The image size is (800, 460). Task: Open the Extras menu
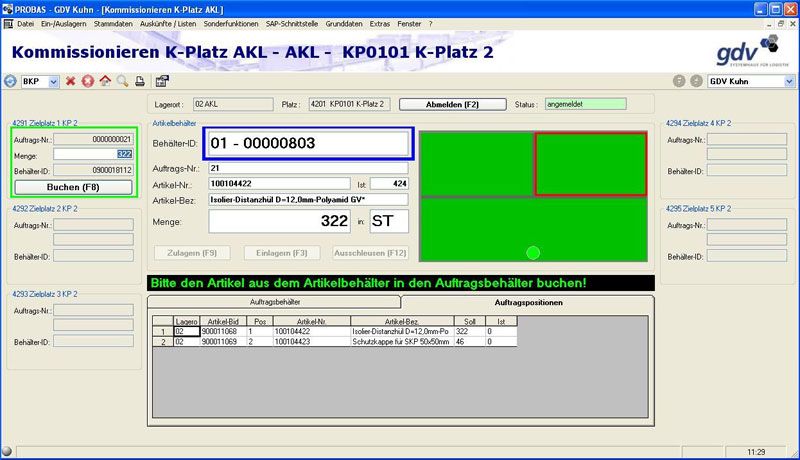pyautogui.click(x=380, y=24)
